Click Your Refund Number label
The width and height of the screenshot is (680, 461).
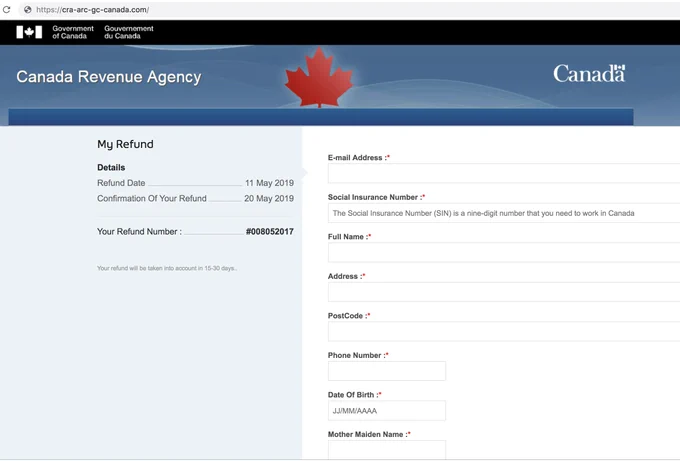pyautogui.click(x=139, y=232)
